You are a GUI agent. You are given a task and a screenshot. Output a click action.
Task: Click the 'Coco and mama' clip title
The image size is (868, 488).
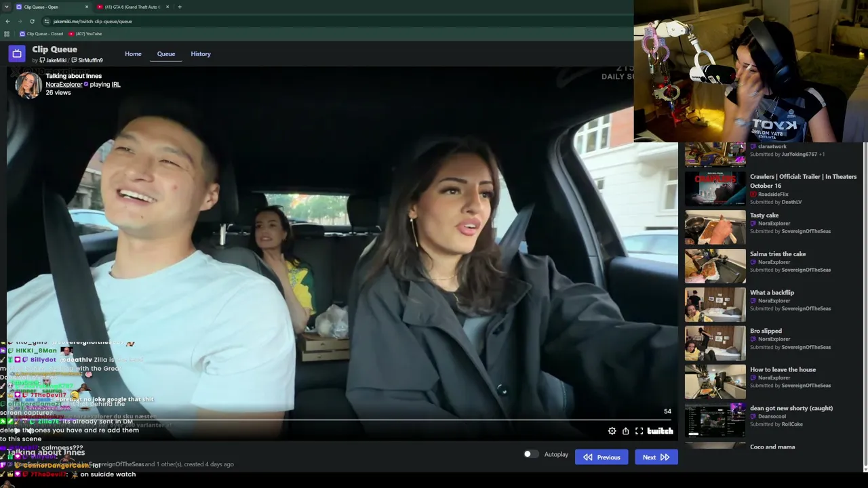click(772, 447)
